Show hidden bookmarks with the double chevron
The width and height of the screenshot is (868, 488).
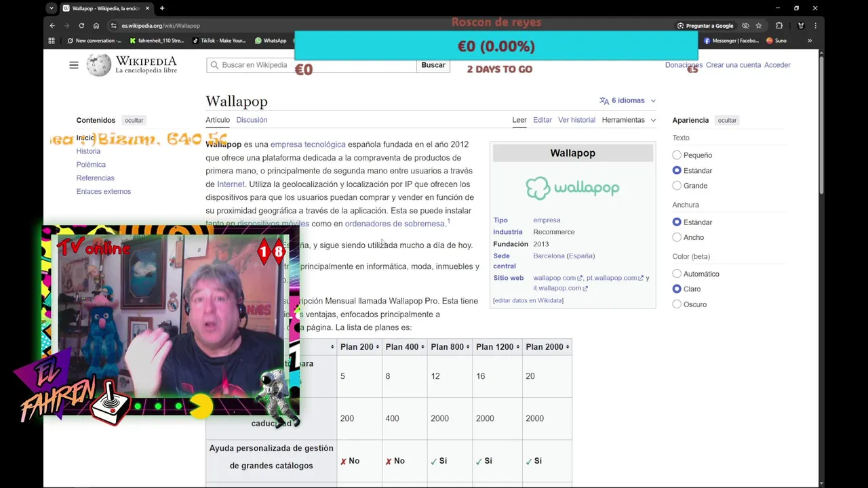(x=809, y=41)
